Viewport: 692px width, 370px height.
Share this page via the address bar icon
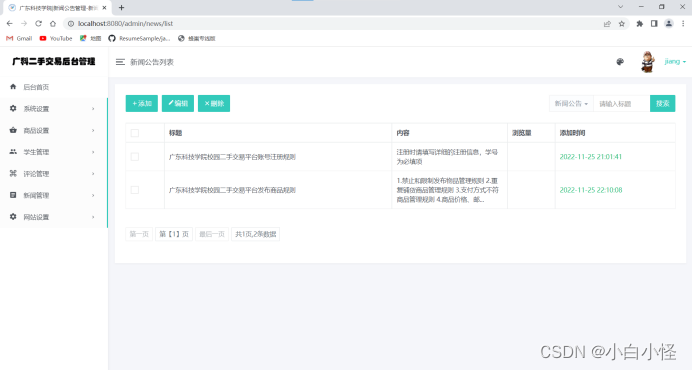pyautogui.click(x=607, y=24)
